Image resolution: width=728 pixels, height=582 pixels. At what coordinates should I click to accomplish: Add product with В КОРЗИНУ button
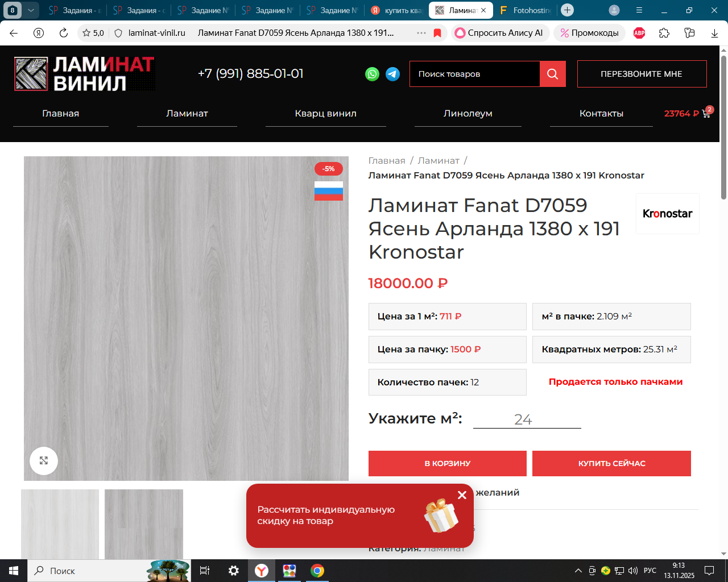point(448,463)
